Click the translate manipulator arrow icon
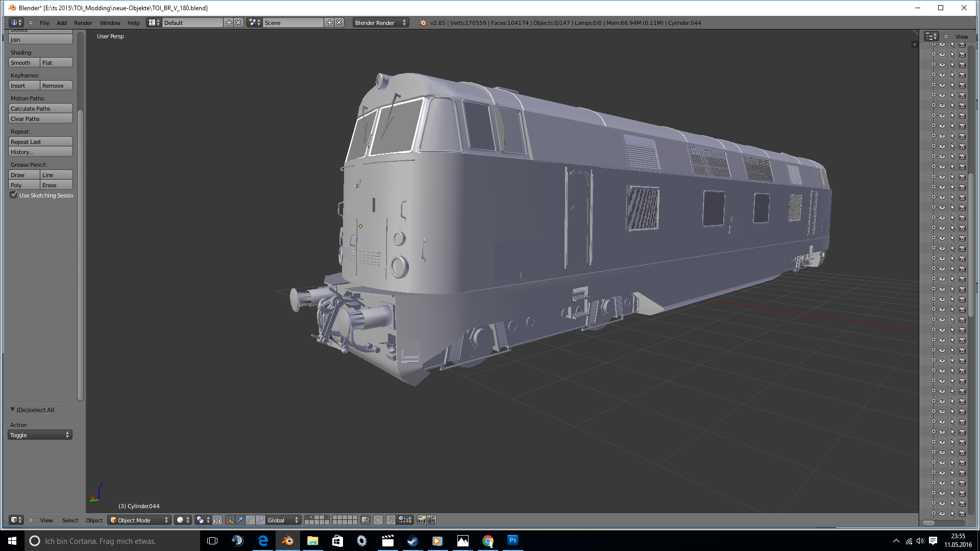This screenshot has width=980, height=551. pyautogui.click(x=240, y=520)
